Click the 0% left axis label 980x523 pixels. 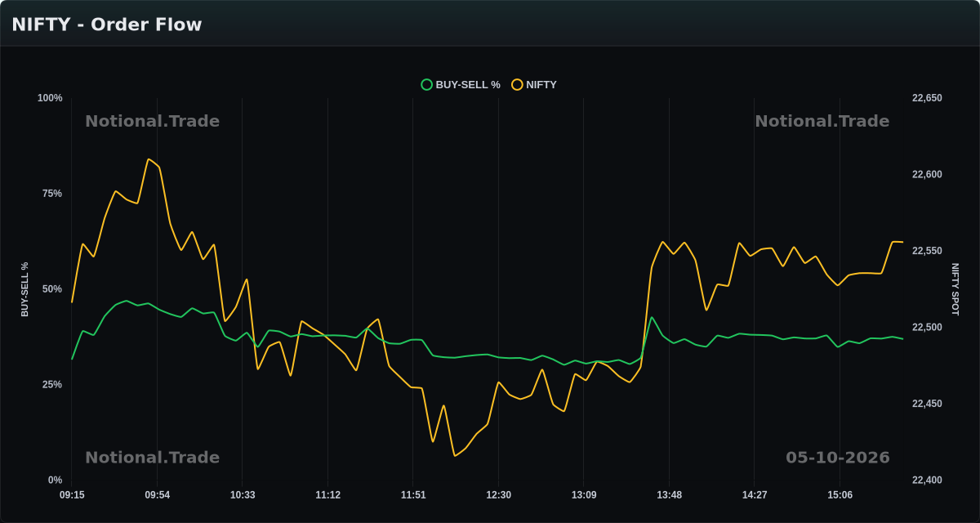pos(55,481)
